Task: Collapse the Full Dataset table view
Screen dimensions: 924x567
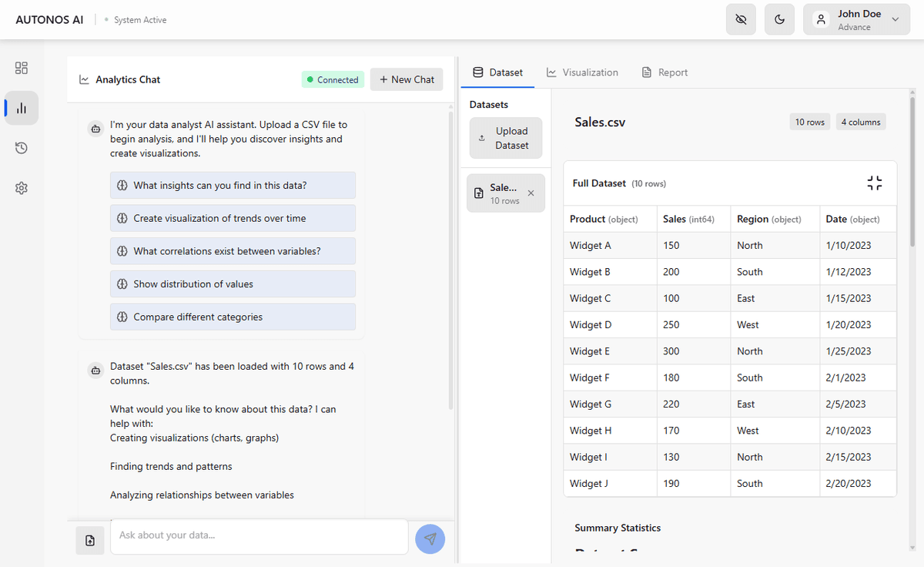Action: [x=874, y=183]
